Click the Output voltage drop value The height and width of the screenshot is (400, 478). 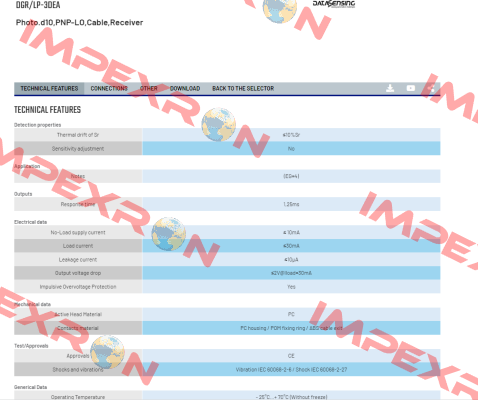pyautogui.click(x=291, y=273)
